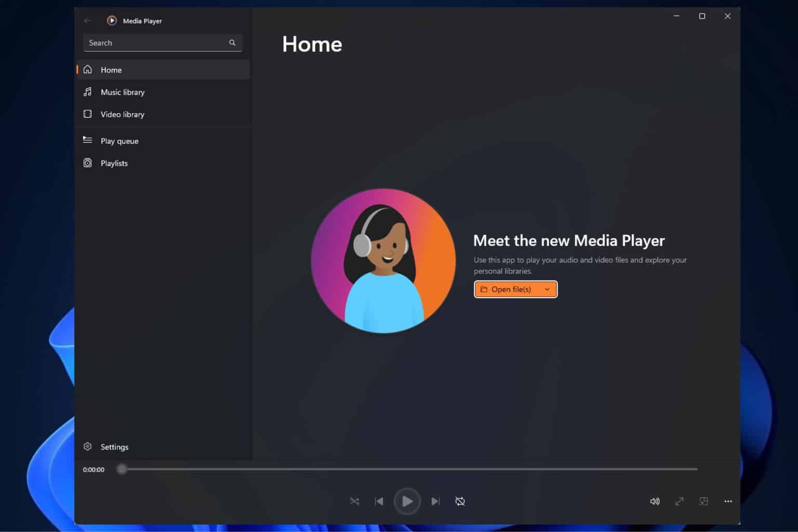The width and height of the screenshot is (798, 532).
Task: Click the 0:00:00 elapsed time label
Action: (x=94, y=470)
